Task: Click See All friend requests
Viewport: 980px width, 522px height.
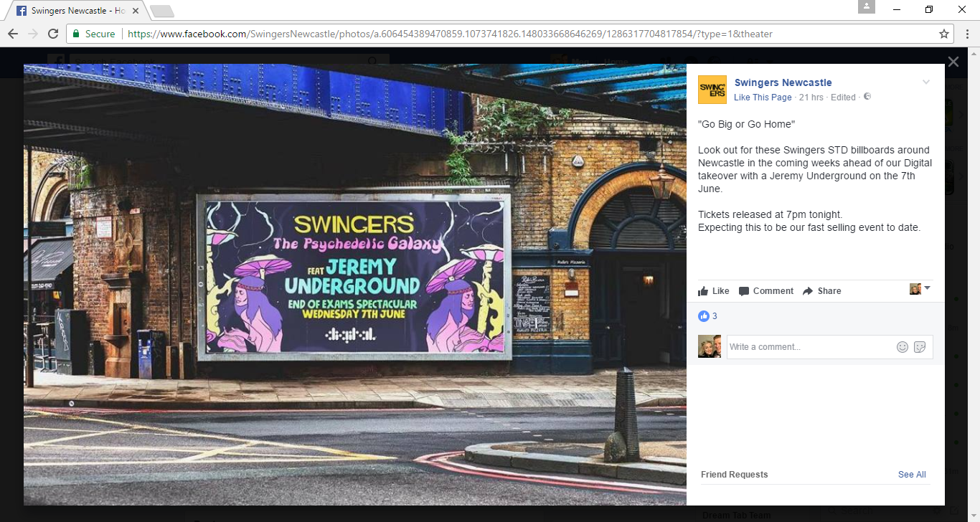Action: (912, 475)
